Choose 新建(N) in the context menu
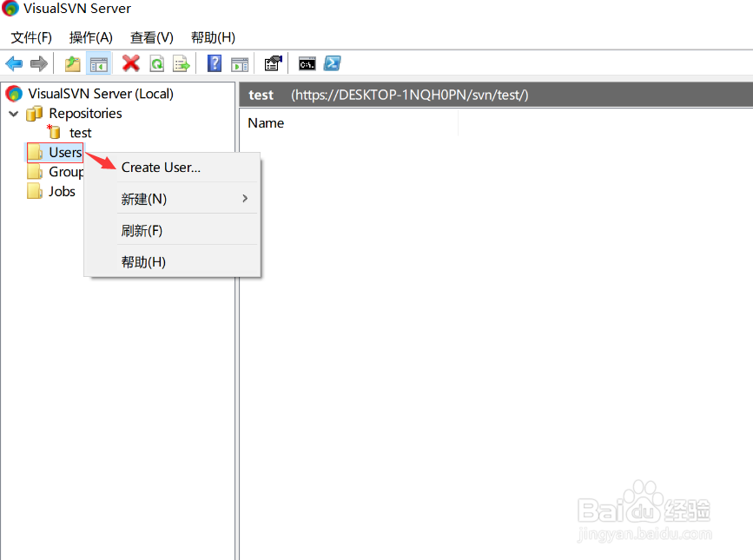Image resolution: width=753 pixels, height=560 pixels. (173, 198)
